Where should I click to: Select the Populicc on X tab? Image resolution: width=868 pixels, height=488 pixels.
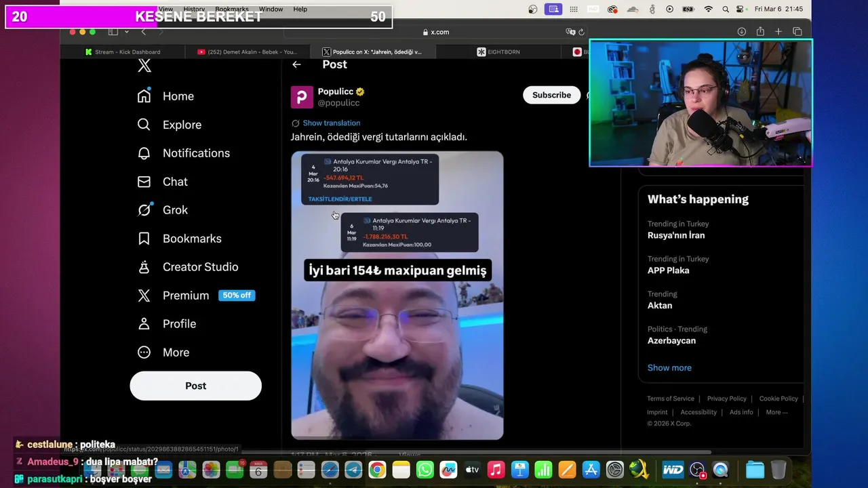point(372,52)
